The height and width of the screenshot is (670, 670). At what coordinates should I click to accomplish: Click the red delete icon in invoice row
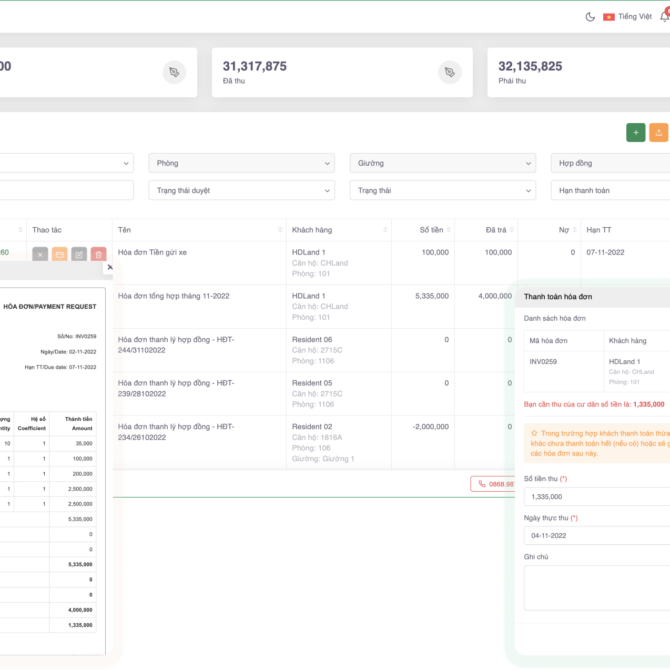click(x=98, y=255)
